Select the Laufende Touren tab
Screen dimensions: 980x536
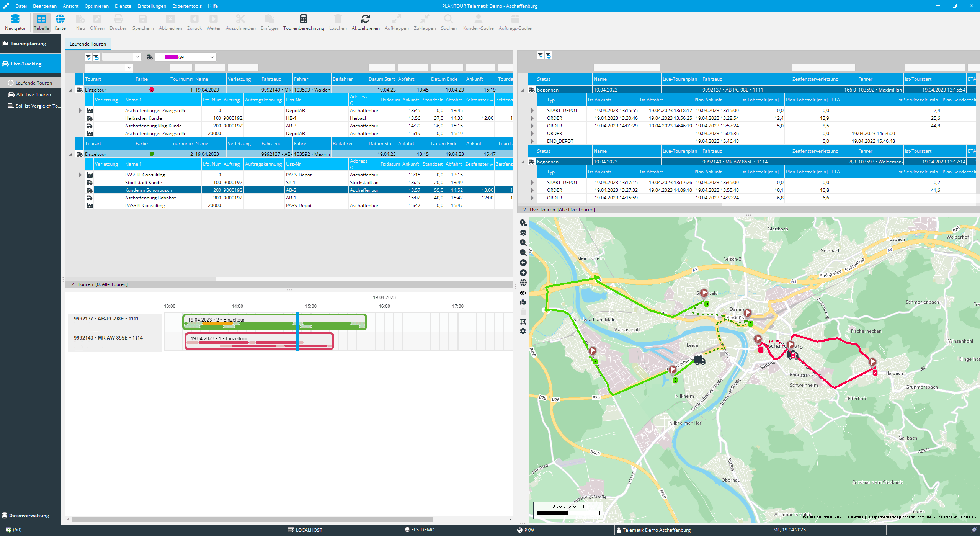coord(88,44)
